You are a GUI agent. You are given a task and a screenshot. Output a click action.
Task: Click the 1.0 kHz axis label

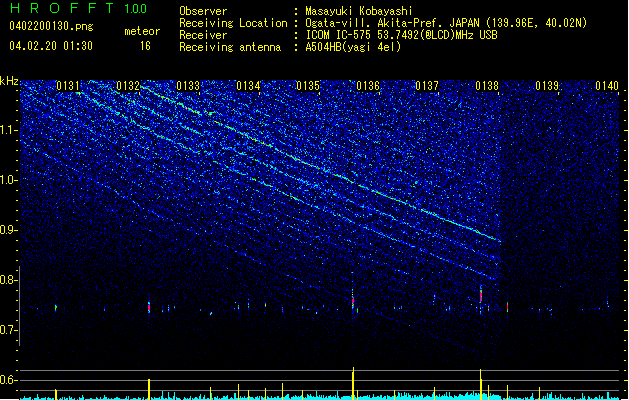pos(9,180)
